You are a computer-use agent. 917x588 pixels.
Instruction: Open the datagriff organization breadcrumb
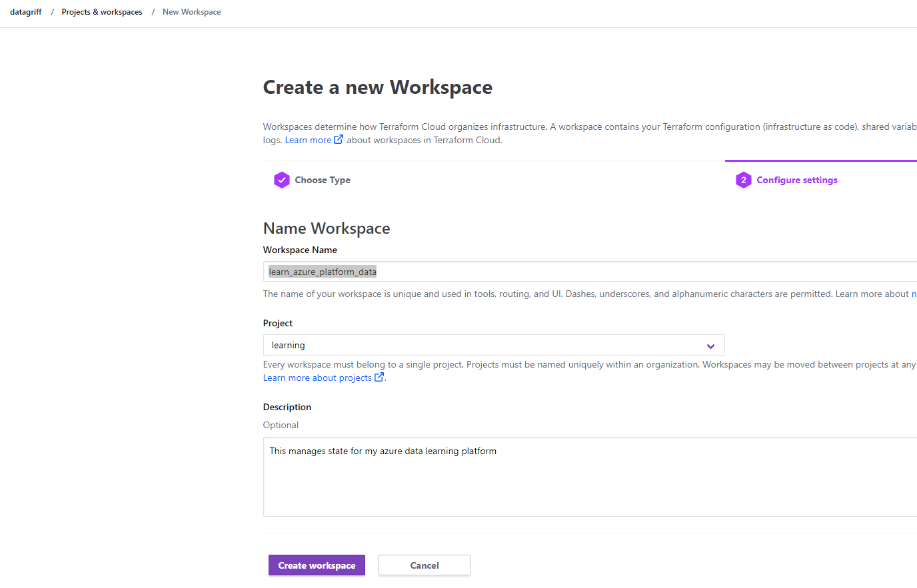click(x=26, y=12)
